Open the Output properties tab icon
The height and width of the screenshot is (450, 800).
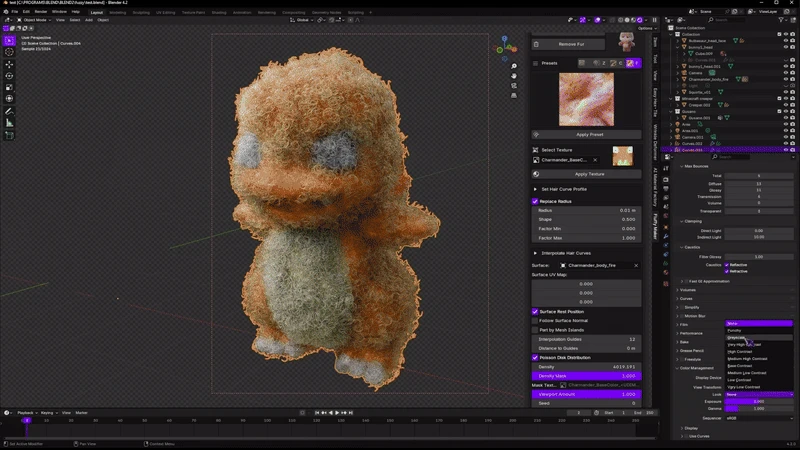pos(666,189)
